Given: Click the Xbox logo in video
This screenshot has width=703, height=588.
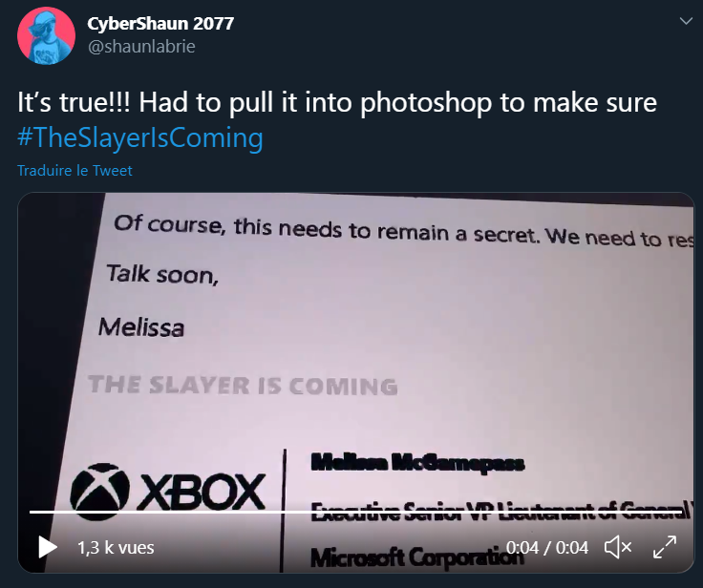Looking at the screenshot, I should (x=99, y=492).
